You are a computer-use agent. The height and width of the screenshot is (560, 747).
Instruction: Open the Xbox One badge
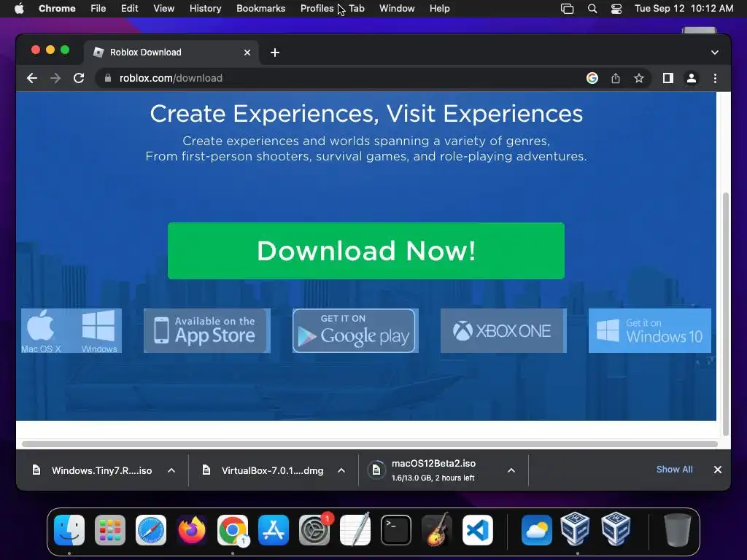click(x=503, y=331)
